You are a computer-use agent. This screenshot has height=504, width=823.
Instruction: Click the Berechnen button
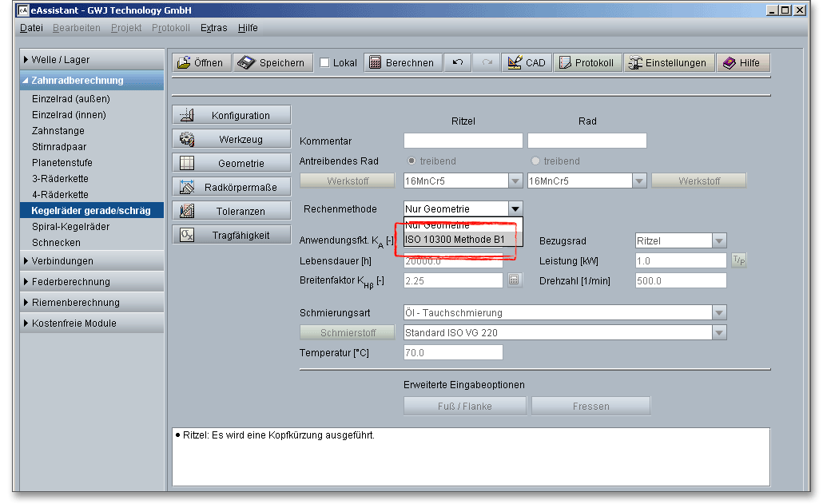coord(402,63)
